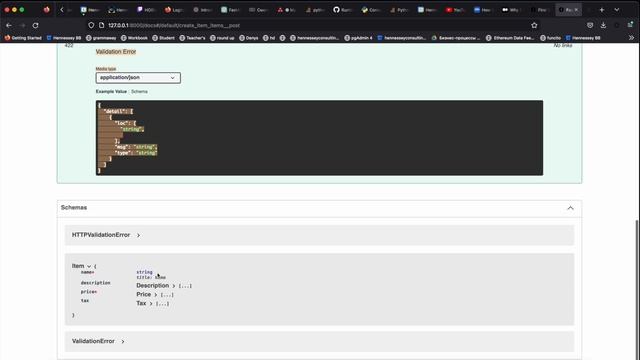Open the Ethereum Data Fee bookmark
This screenshot has width=640, height=360.
[510, 38]
